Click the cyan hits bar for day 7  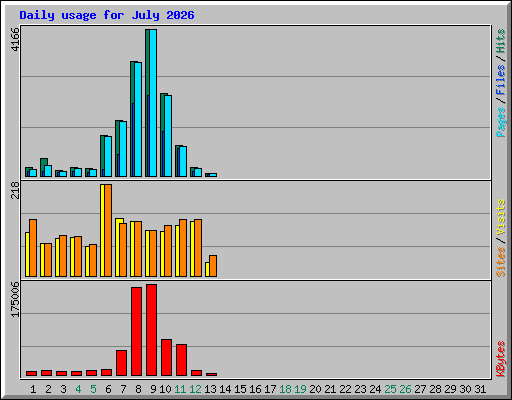(123, 149)
